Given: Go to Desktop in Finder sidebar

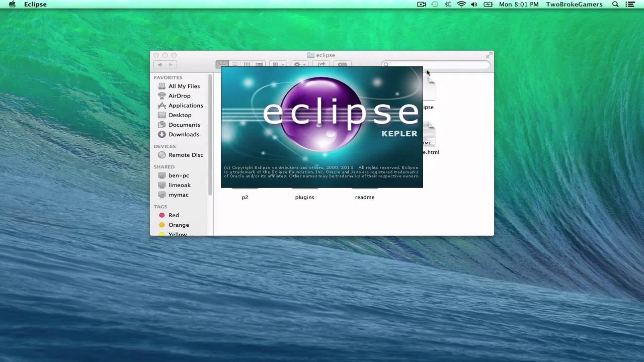Looking at the screenshot, I should (x=175, y=115).
